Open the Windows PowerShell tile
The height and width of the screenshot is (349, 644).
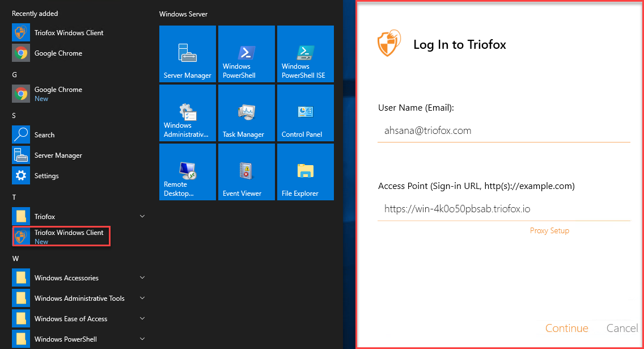[x=247, y=54]
